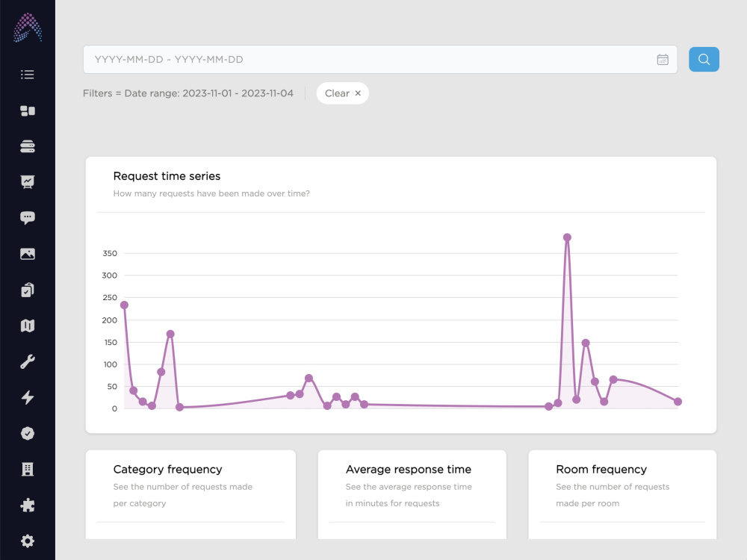Open the checklist clipboard icon in sidebar
Image resolution: width=747 pixels, height=560 pixels.
click(28, 290)
